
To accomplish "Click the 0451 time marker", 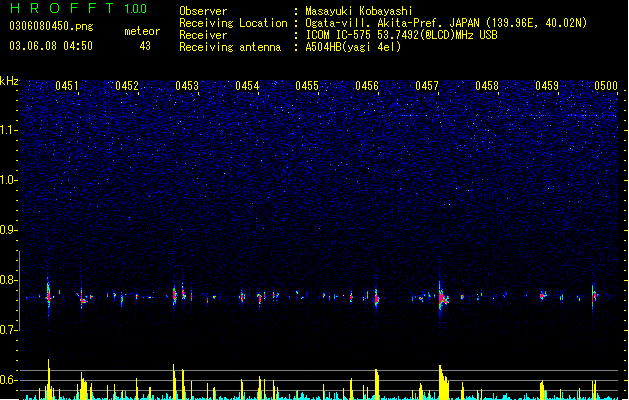I will [x=67, y=86].
